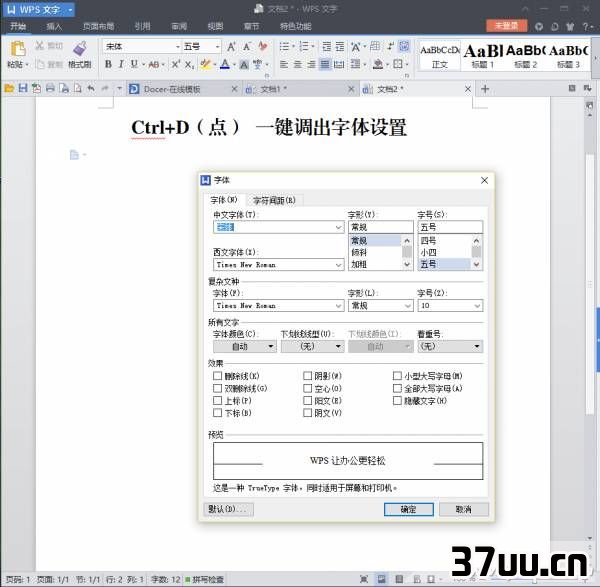Apply Underline from the ribbon
600x587 pixels.
click(x=134, y=64)
